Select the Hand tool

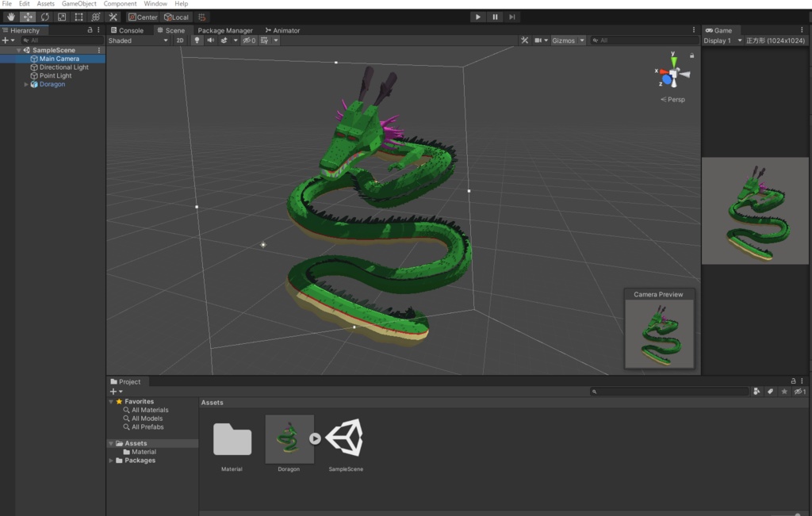coord(10,17)
